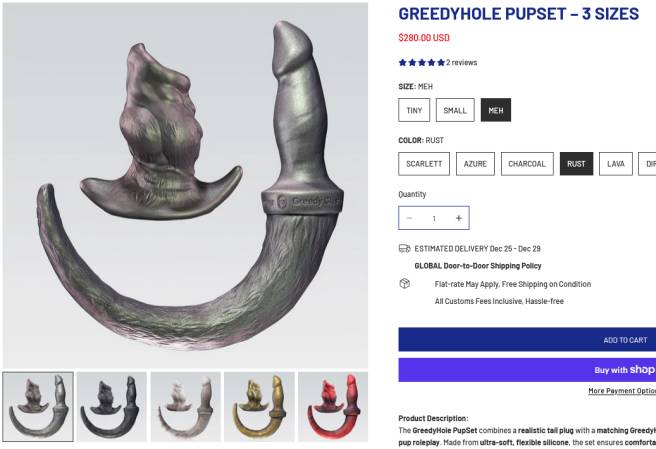Show the gold variant thumbnail image
The height and width of the screenshot is (449, 656).
point(259,407)
